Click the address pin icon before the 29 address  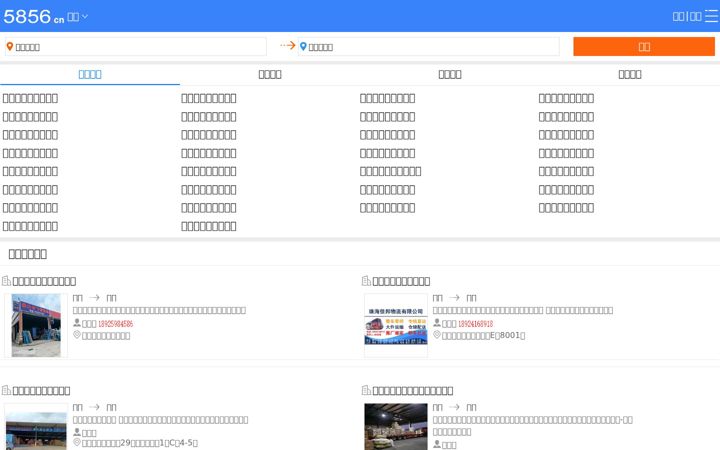[x=77, y=443]
